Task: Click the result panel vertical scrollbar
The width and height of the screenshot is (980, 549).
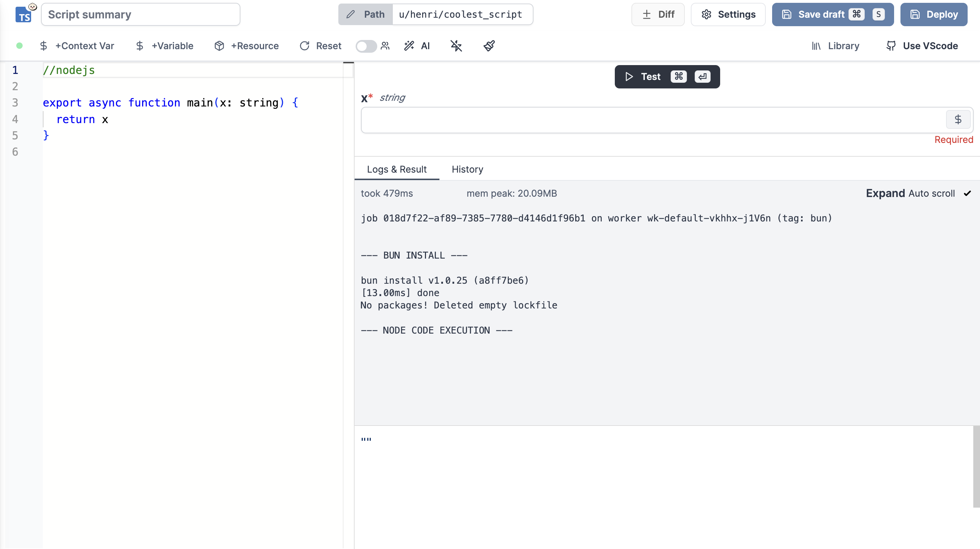Action: [x=976, y=466]
